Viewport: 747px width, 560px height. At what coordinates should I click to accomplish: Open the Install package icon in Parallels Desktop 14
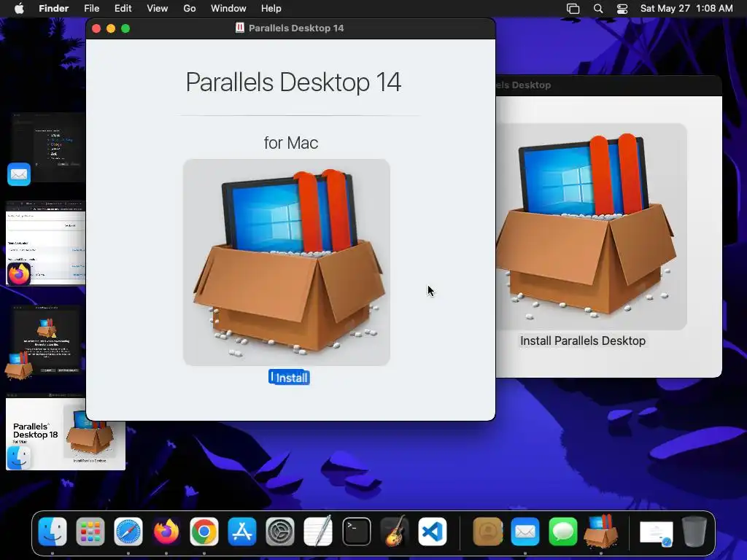coord(286,262)
